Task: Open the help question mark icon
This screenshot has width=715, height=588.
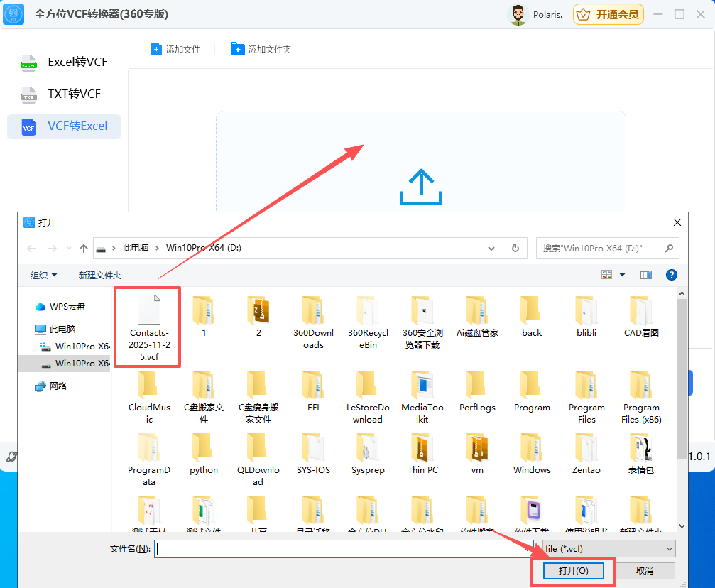Action: point(671,275)
